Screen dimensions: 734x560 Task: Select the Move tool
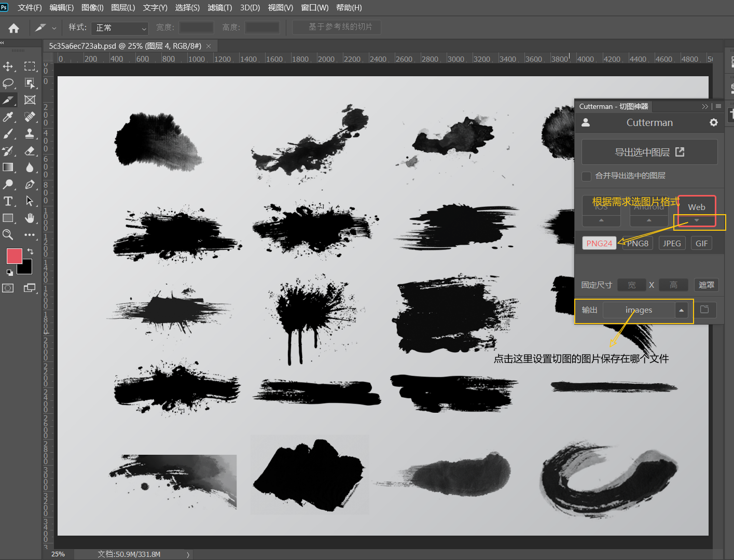[8, 66]
